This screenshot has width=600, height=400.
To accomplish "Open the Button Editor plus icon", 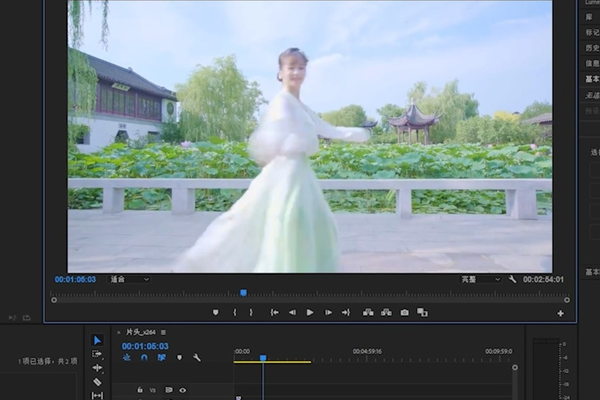I will (560, 313).
